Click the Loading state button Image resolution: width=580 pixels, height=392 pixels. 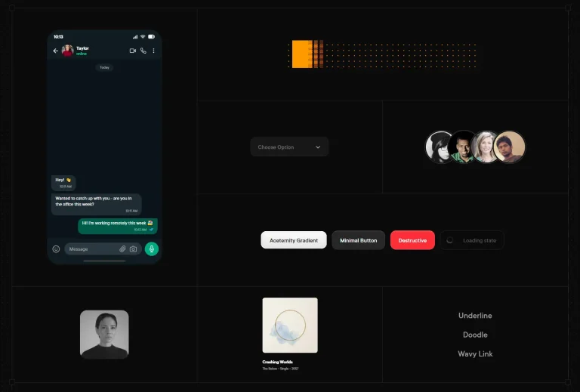(472, 240)
